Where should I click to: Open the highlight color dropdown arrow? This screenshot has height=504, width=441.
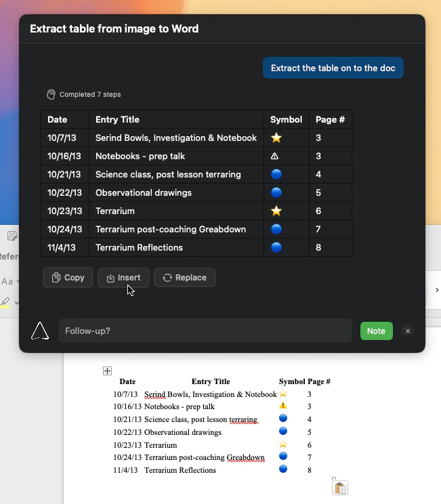tap(16, 302)
